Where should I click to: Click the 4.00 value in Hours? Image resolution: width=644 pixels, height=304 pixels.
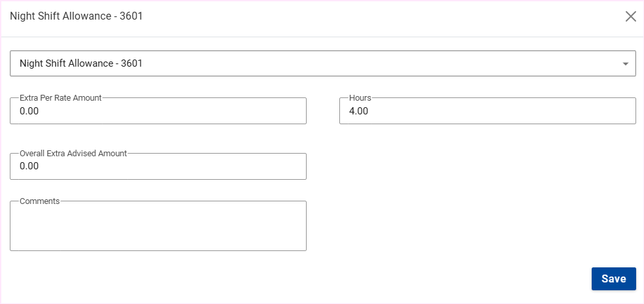coord(359,112)
